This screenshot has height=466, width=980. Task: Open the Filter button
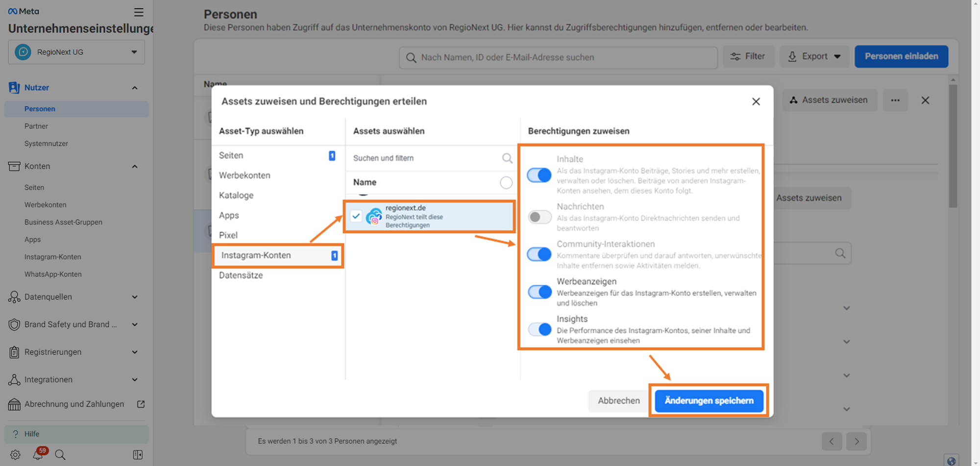coord(748,56)
